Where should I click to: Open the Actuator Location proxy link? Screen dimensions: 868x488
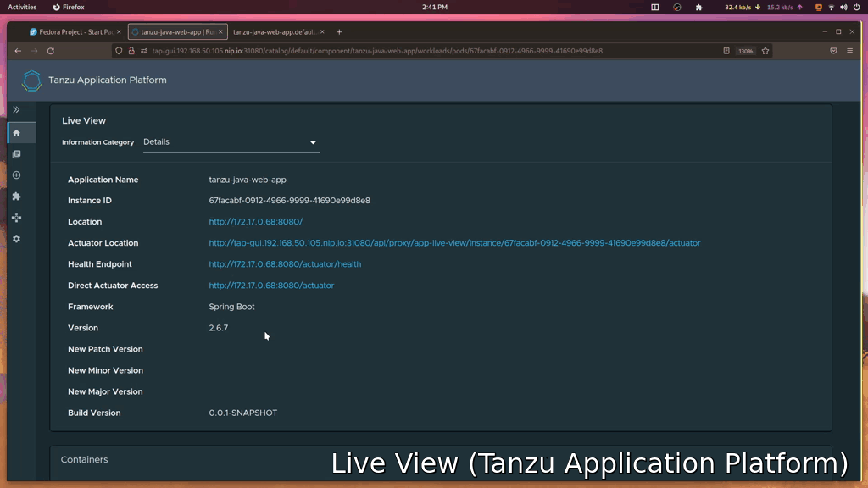(454, 243)
